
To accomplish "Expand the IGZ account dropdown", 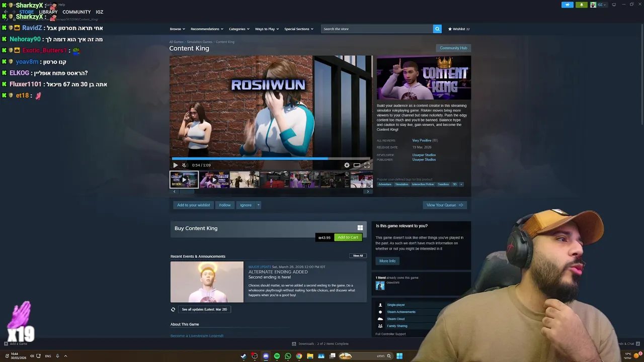I will [x=599, y=5].
